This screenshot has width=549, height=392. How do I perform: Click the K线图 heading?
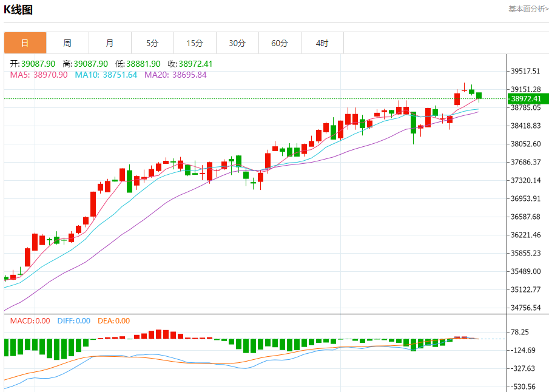click(18, 10)
